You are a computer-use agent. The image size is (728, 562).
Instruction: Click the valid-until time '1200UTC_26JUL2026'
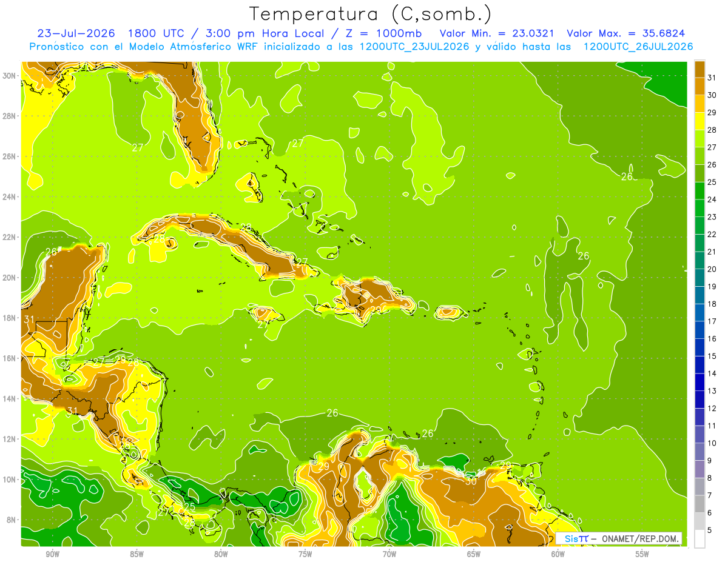tap(638, 47)
